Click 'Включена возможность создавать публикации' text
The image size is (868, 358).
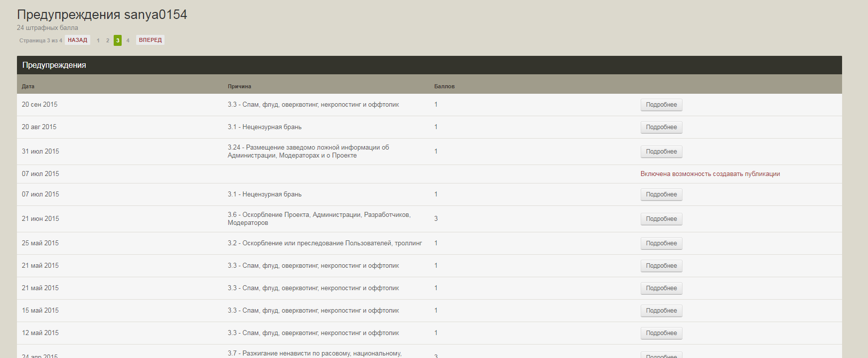point(710,174)
